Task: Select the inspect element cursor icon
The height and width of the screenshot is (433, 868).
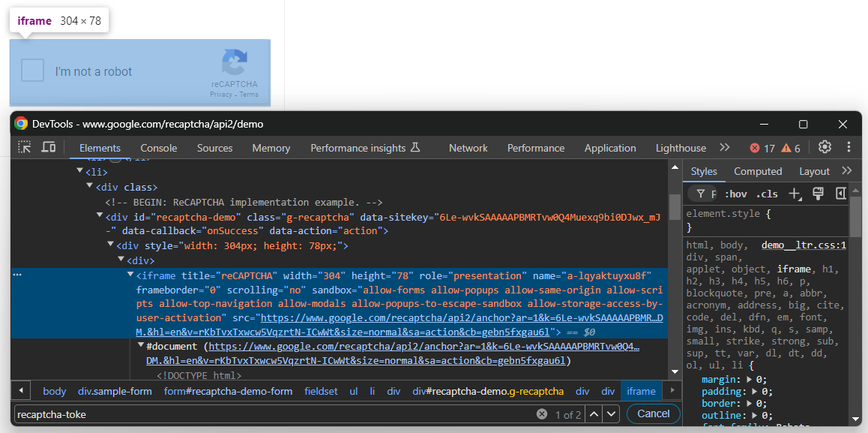Action: pos(24,147)
